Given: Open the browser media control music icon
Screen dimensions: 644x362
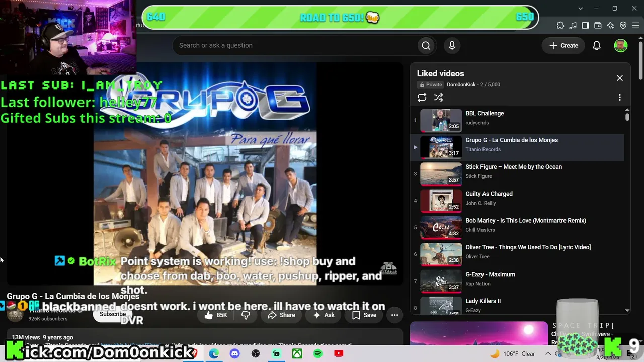Looking at the screenshot, I should coord(573,25).
